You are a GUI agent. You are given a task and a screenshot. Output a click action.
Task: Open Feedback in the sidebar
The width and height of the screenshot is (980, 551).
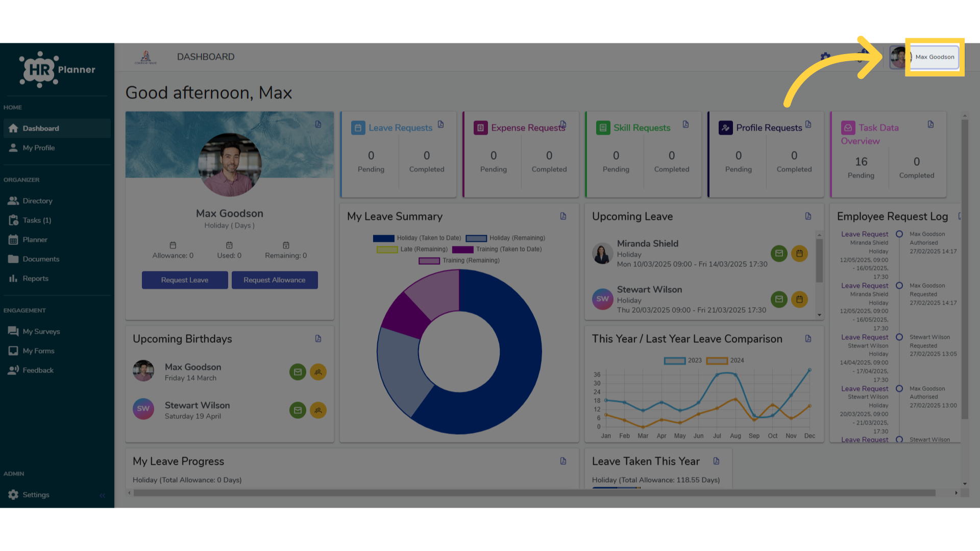(57, 370)
